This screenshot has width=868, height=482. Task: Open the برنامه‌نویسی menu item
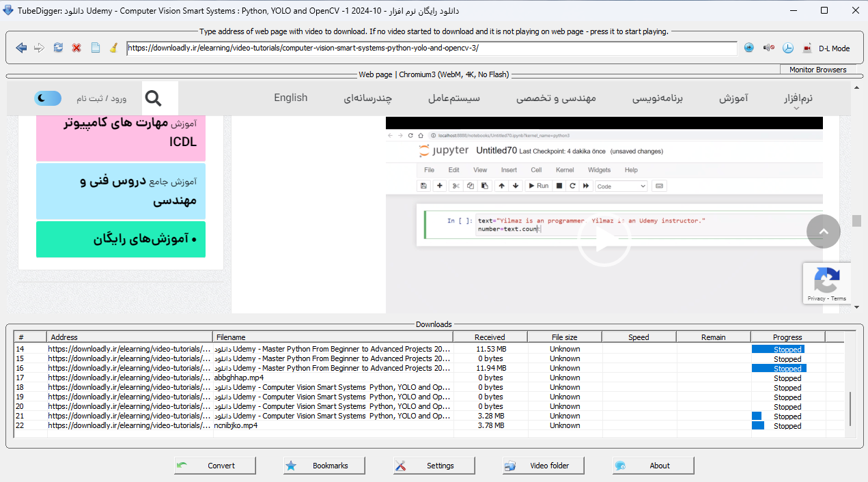[657, 98]
